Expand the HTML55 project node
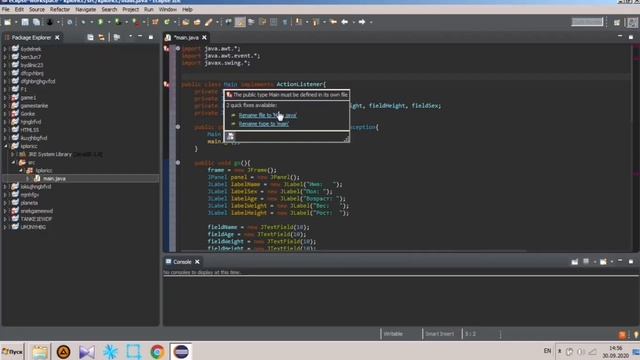The image size is (640, 360). pyautogui.click(x=5, y=130)
